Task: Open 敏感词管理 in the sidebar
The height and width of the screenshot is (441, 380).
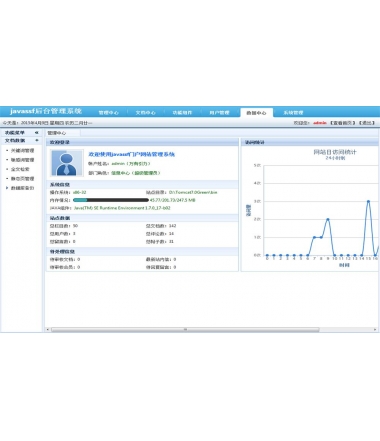Action: pos(22,160)
